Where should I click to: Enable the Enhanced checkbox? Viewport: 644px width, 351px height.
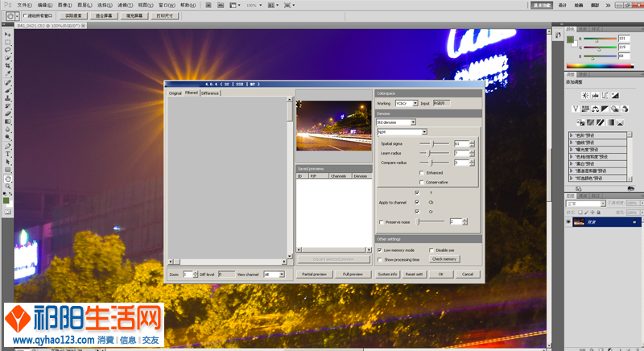pos(421,173)
